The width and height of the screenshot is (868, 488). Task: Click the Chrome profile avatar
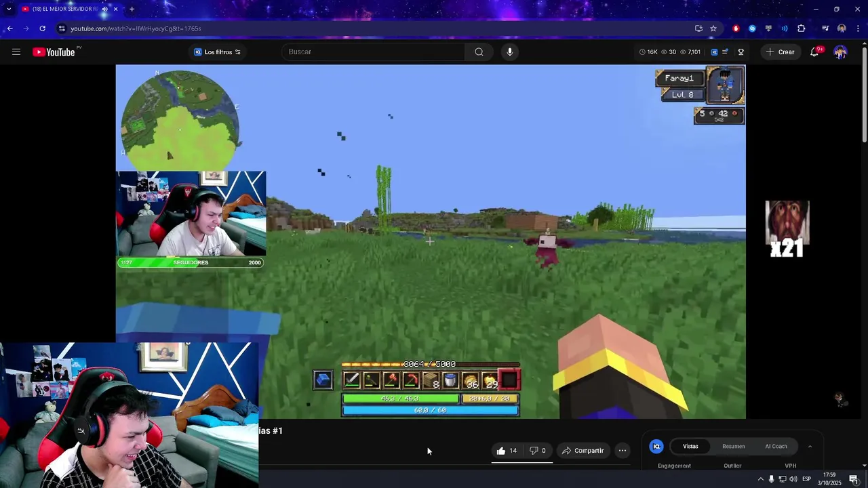(842, 28)
